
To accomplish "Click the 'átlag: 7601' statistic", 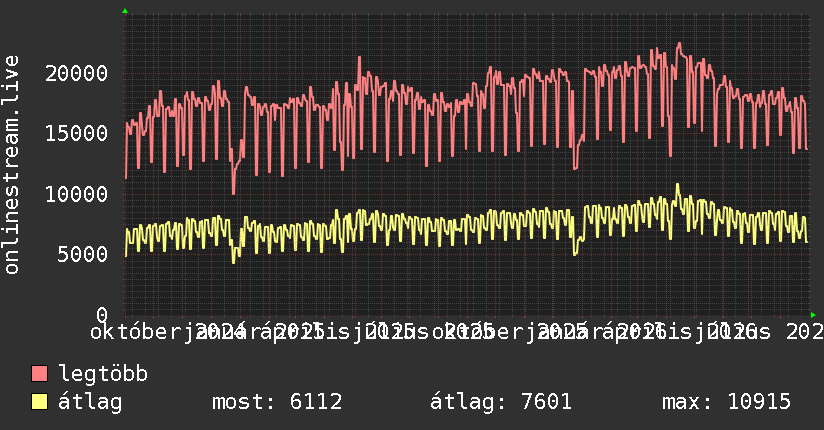I will point(501,402).
